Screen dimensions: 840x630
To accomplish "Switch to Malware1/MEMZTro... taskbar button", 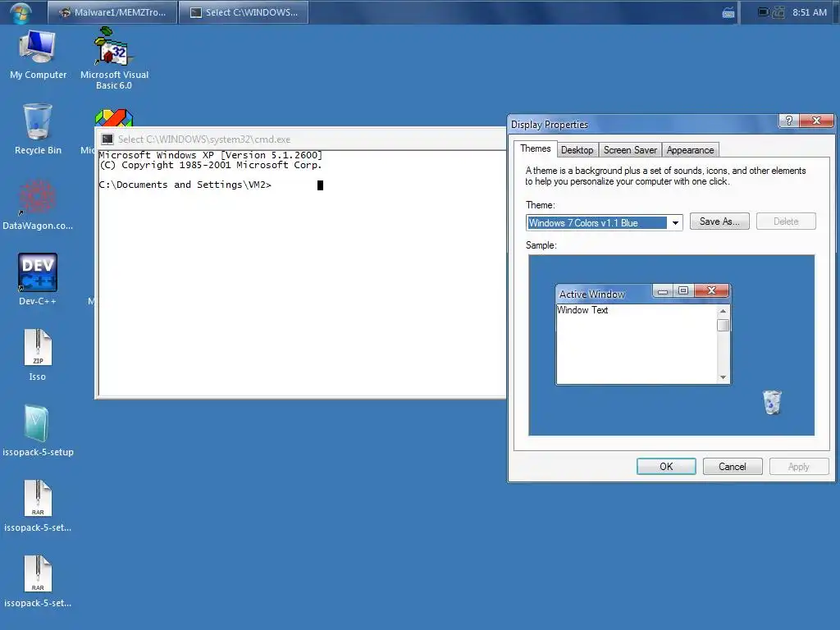I will pyautogui.click(x=112, y=12).
